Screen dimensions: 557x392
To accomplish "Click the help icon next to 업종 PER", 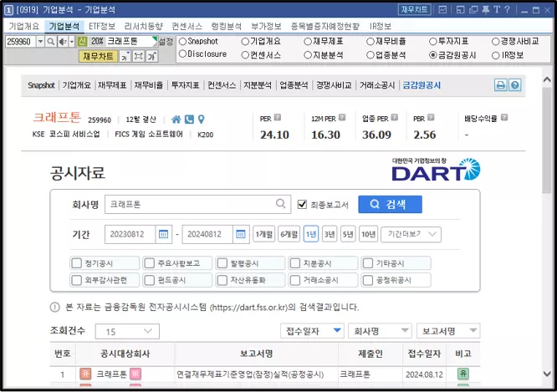I will click(394, 117).
